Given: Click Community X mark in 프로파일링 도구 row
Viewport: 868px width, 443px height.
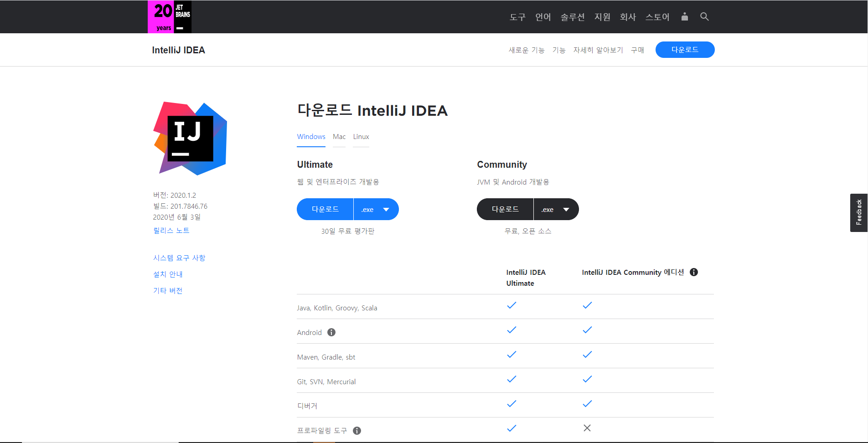Looking at the screenshot, I should (x=587, y=428).
